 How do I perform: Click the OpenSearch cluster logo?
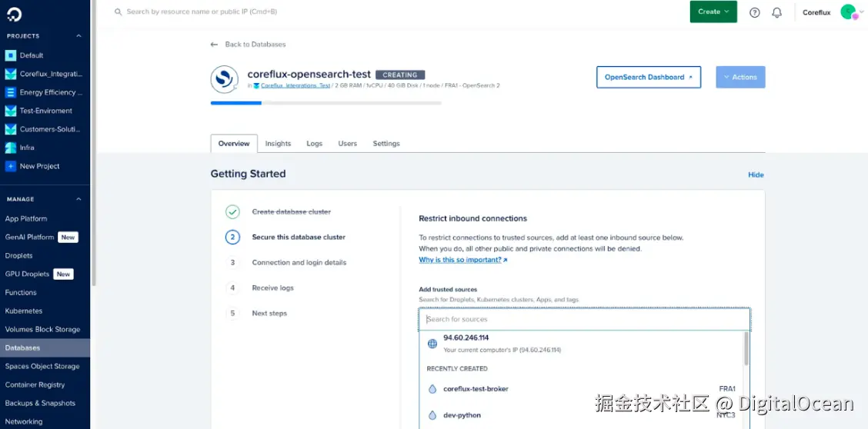coord(224,79)
